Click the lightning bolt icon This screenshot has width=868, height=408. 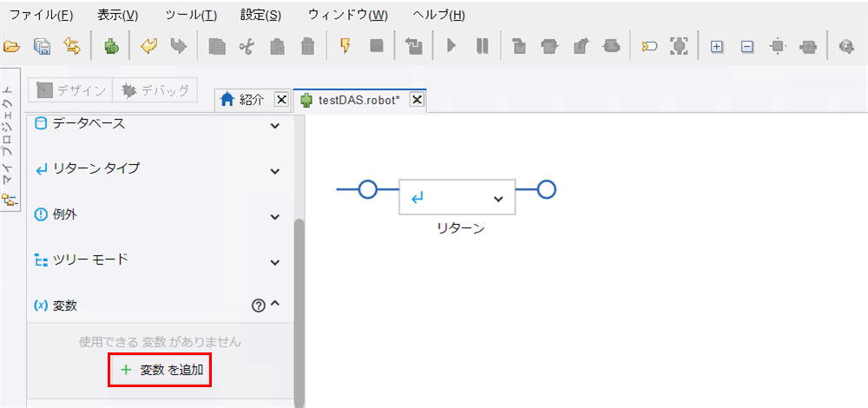point(345,47)
